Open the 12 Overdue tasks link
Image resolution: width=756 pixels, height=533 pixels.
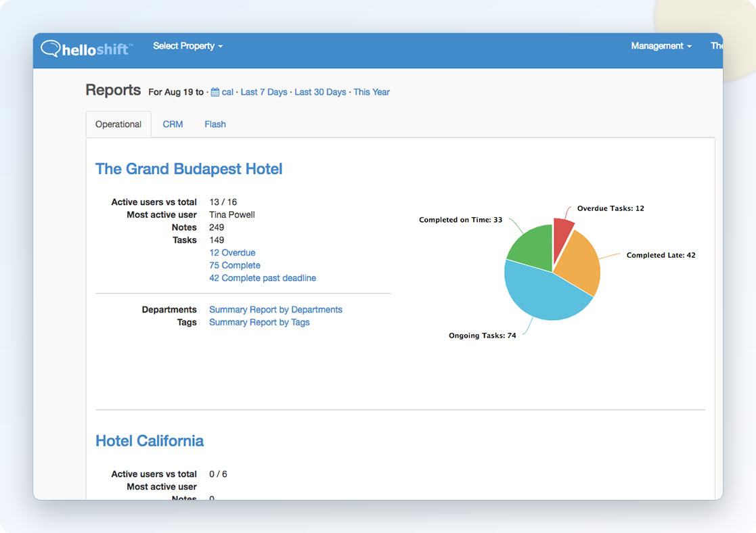point(232,252)
